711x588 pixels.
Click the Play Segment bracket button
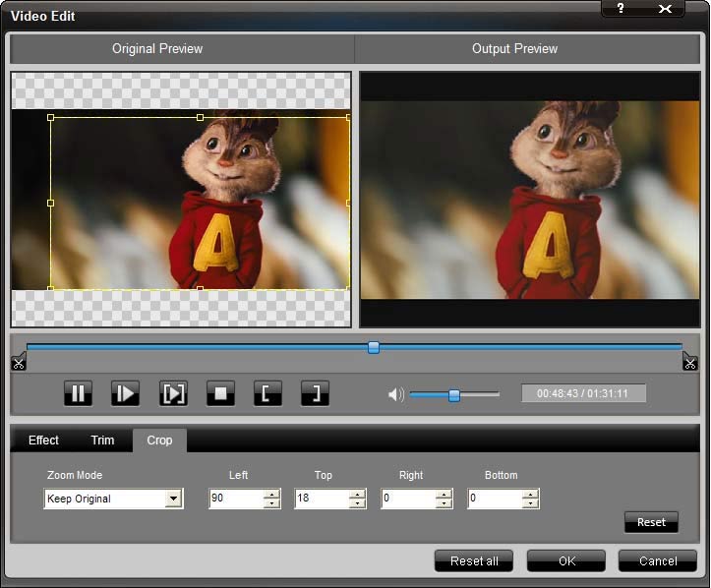click(x=173, y=394)
